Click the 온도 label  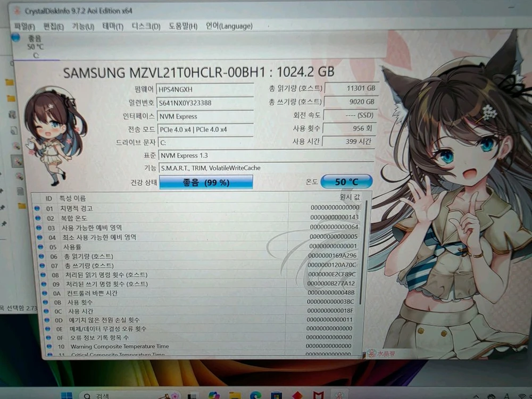click(311, 182)
